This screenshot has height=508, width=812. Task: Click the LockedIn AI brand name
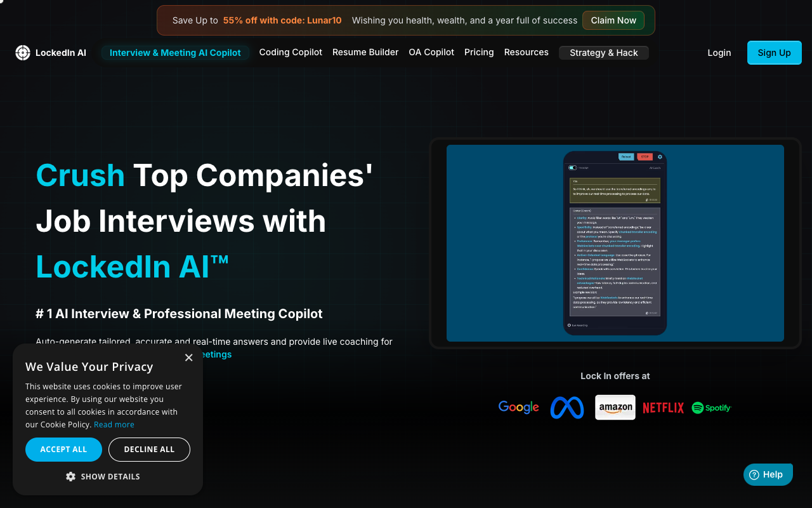click(61, 53)
